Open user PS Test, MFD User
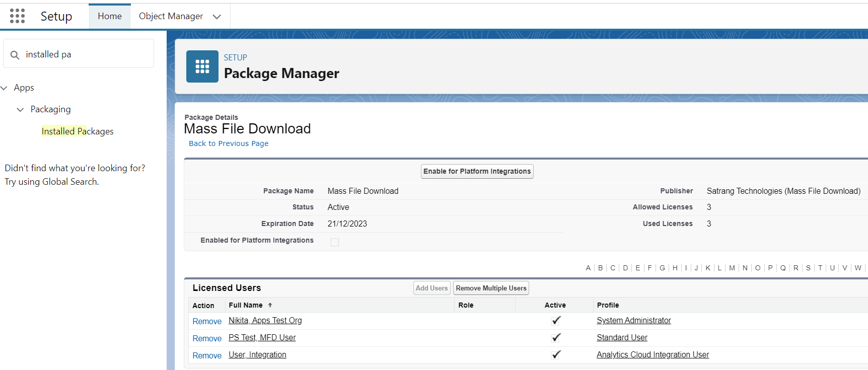The height and width of the screenshot is (370, 868). pyautogui.click(x=262, y=337)
